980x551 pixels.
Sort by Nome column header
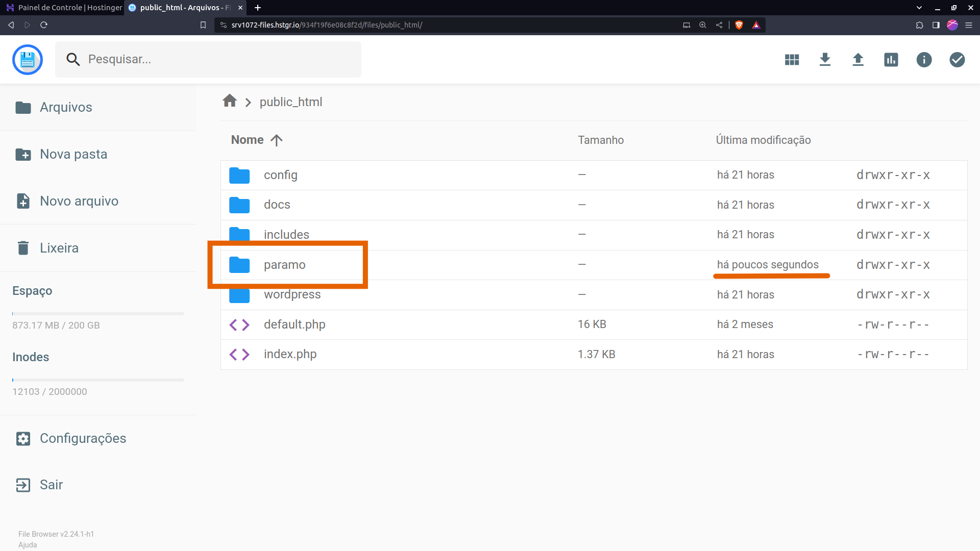click(256, 140)
